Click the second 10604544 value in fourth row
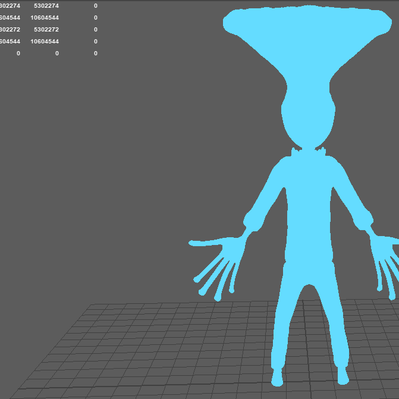This screenshot has width=399, height=399. tap(45, 41)
